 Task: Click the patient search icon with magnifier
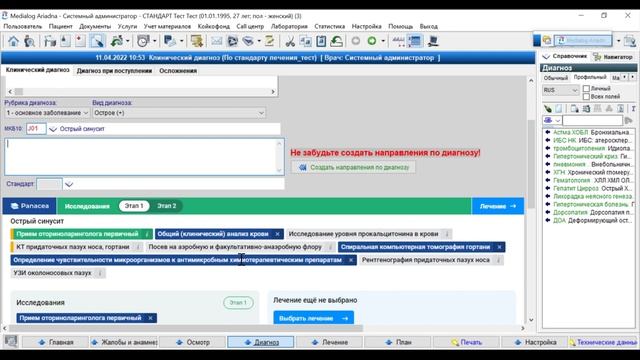pyautogui.click(x=29, y=41)
